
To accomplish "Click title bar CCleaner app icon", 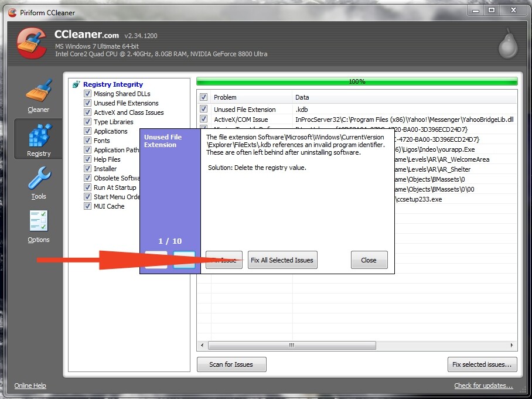I will tap(12, 12).
